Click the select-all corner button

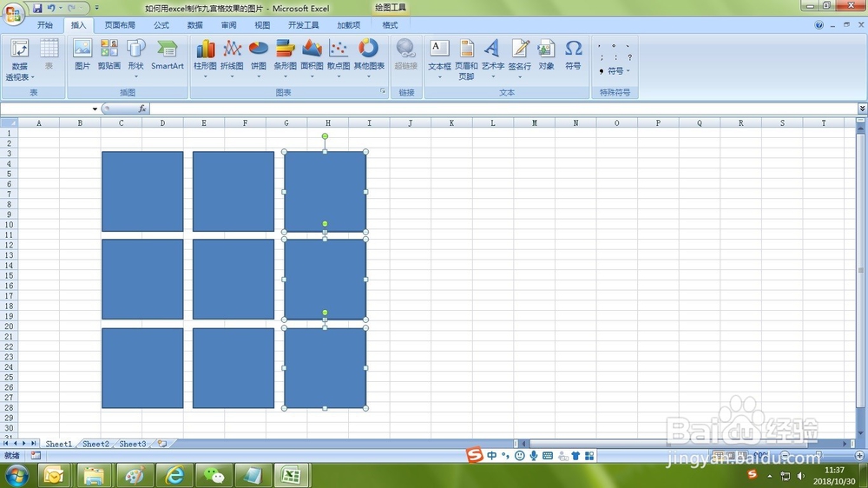pyautogui.click(x=9, y=123)
